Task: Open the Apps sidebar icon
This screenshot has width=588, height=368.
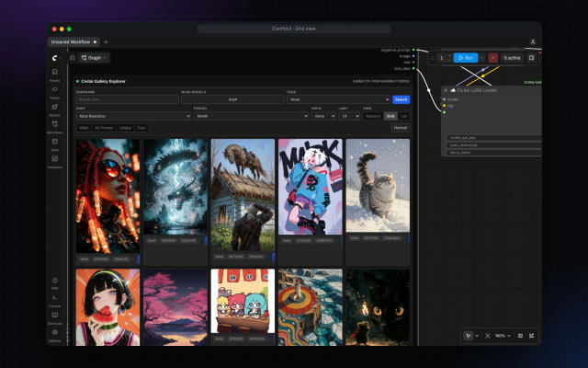Action: 55,144
